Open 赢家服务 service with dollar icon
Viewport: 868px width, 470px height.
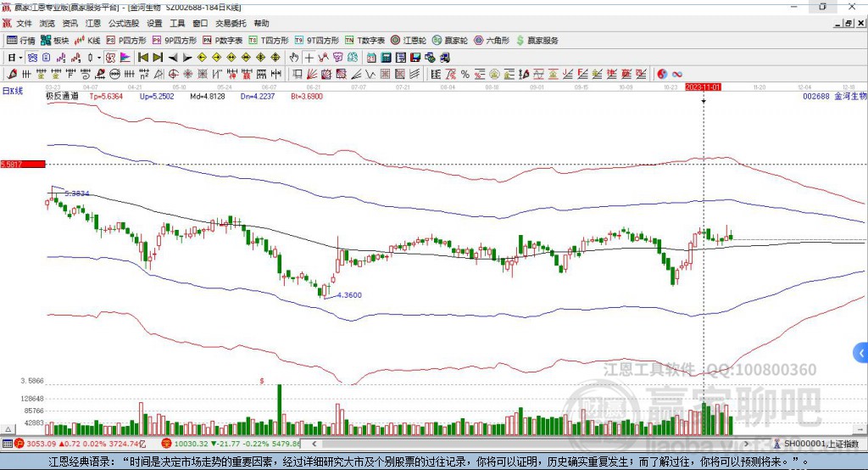tap(537, 41)
